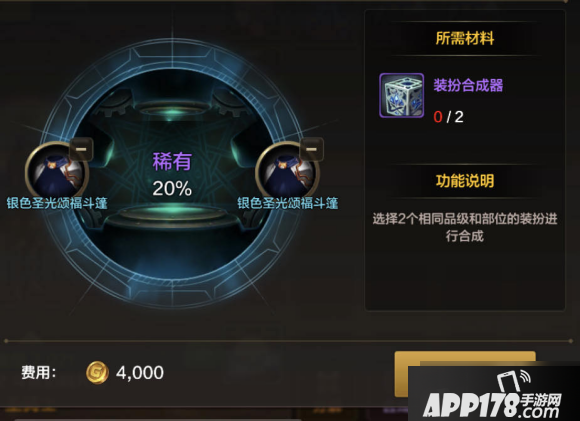
Task: Click the APP178 phone logo icon
Action: [x=513, y=381]
